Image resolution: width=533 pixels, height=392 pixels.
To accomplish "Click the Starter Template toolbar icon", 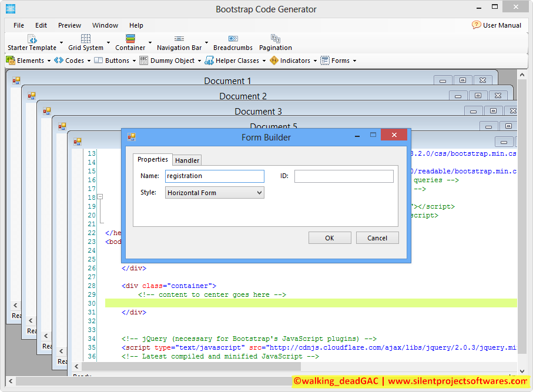I will pyautogui.click(x=32, y=39).
